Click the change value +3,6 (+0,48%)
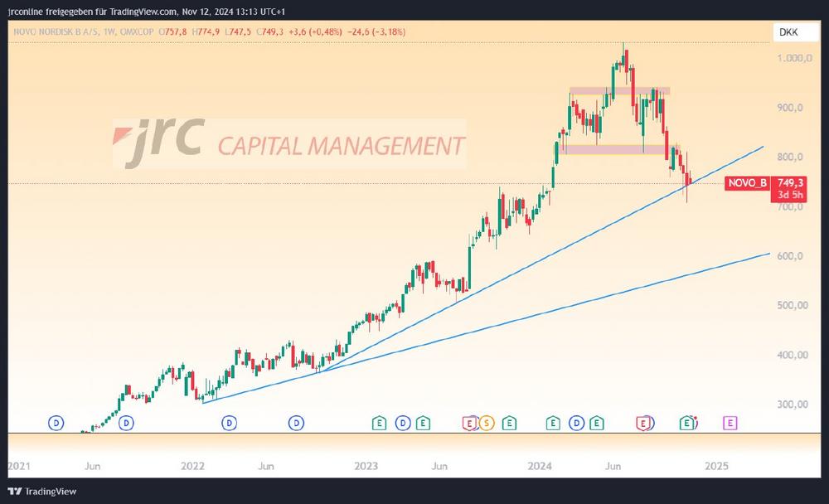 pyautogui.click(x=315, y=31)
